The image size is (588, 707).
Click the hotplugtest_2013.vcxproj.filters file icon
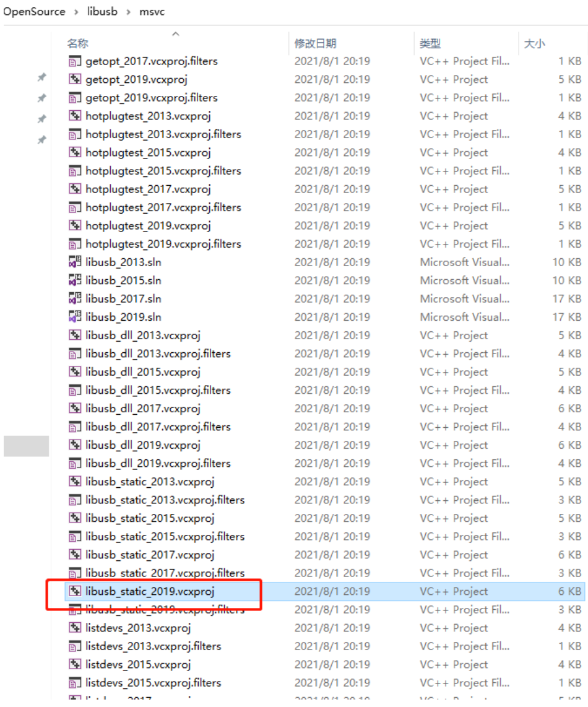75,134
